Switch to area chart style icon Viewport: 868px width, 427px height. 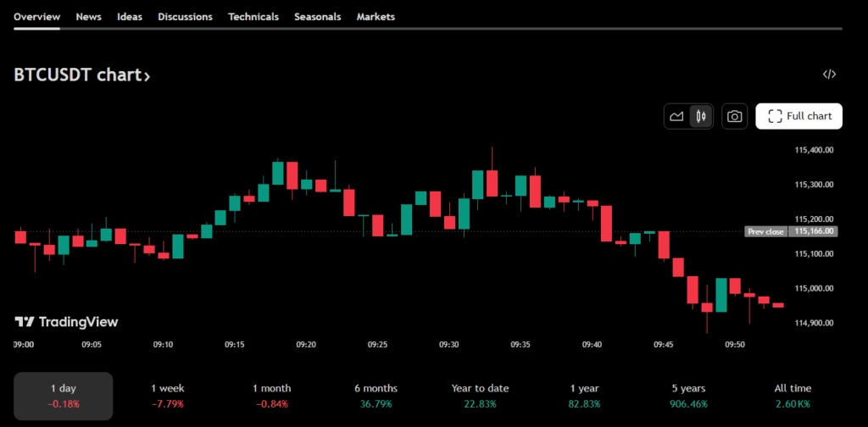[676, 117]
